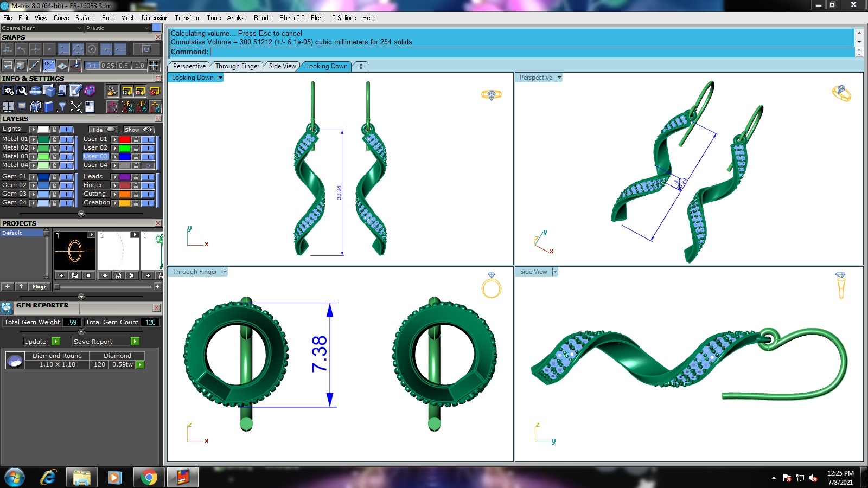The image size is (868, 488).
Task: Click the Hide layers button
Action: point(103,130)
